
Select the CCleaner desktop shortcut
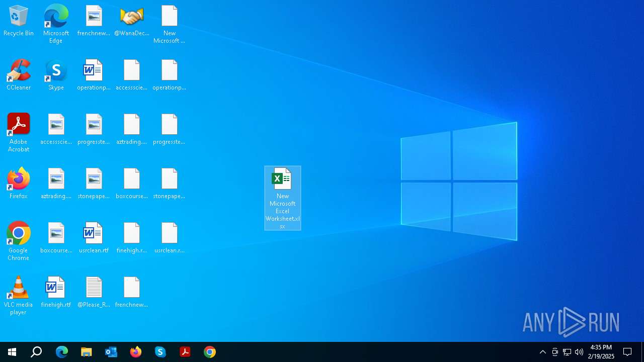tap(19, 75)
